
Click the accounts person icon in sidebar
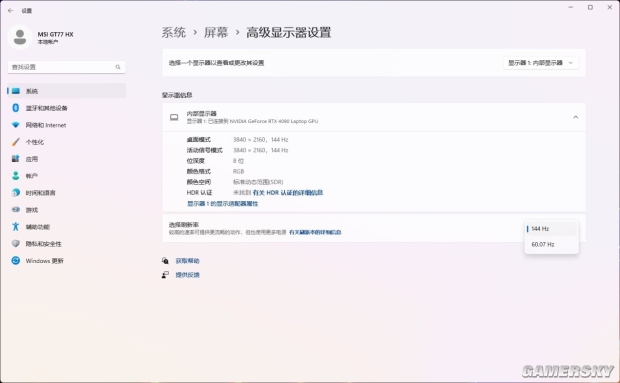(x=16, y=175)
